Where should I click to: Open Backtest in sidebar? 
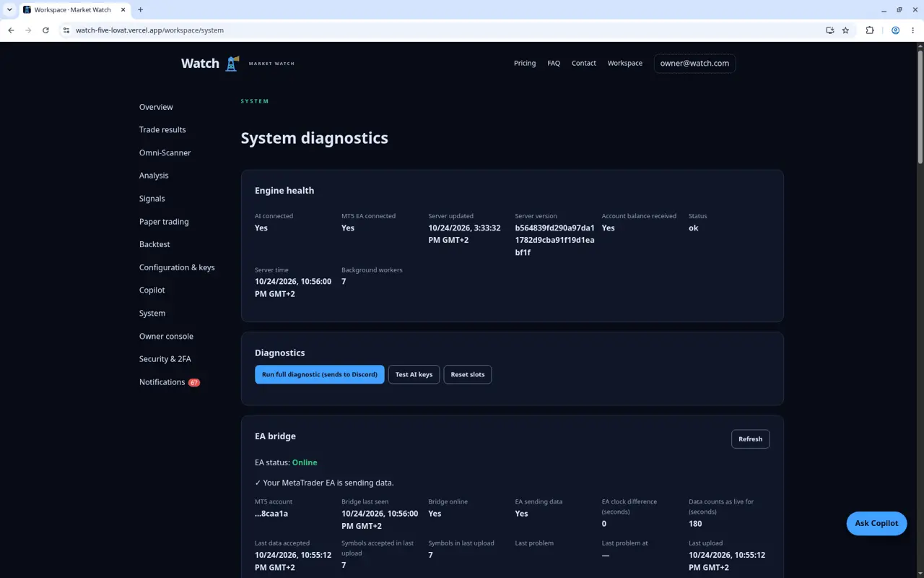(x=154, y=244)
